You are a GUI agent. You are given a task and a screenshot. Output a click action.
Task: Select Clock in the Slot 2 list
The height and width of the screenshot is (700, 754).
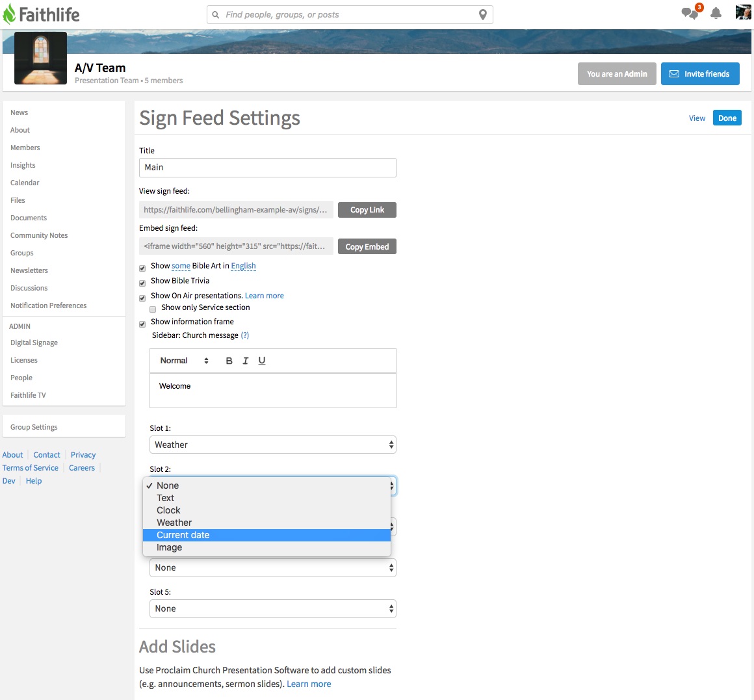[266, 511]
